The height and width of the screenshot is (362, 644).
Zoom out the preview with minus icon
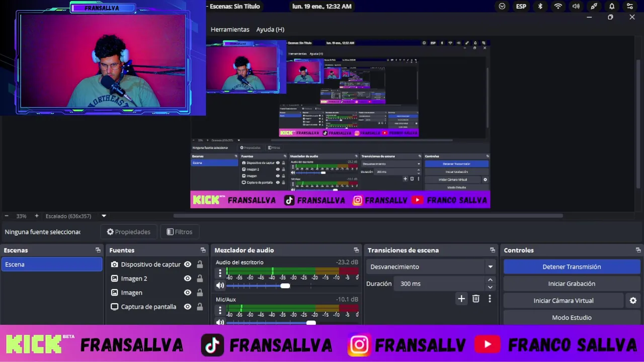coord(7,216)
